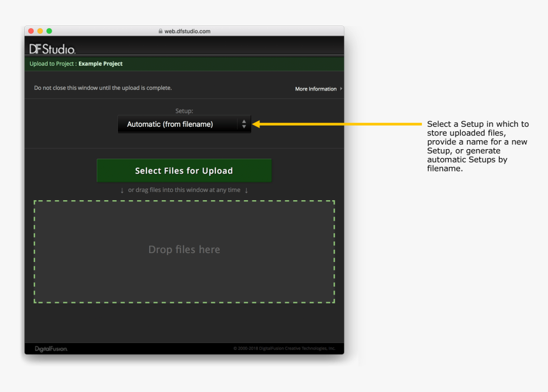Click the web.dfstudio.com address text

[x=187, y=31]
